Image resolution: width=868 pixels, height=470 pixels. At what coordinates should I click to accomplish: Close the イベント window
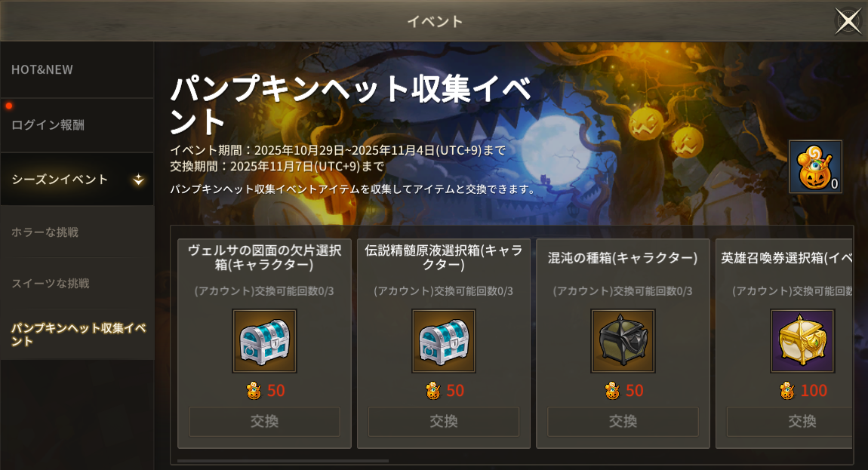[x=848, y=21]
